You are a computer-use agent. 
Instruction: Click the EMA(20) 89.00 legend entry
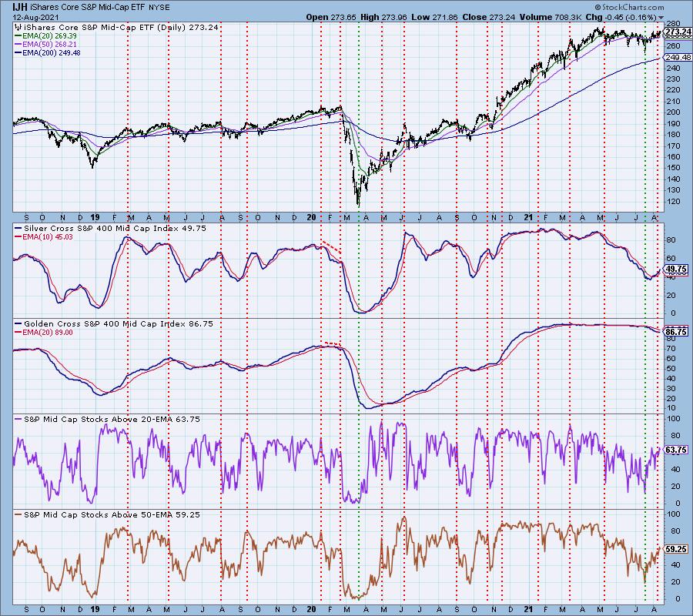(x=44, y=333)
